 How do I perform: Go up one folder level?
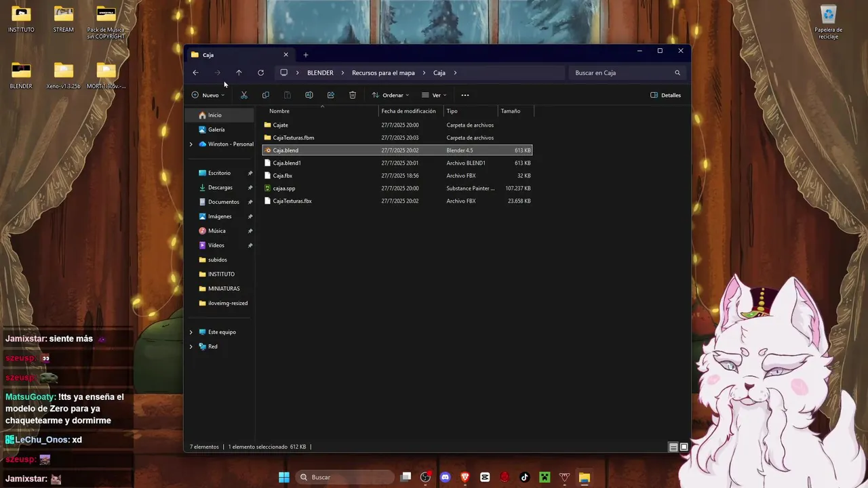click(239, 73)
